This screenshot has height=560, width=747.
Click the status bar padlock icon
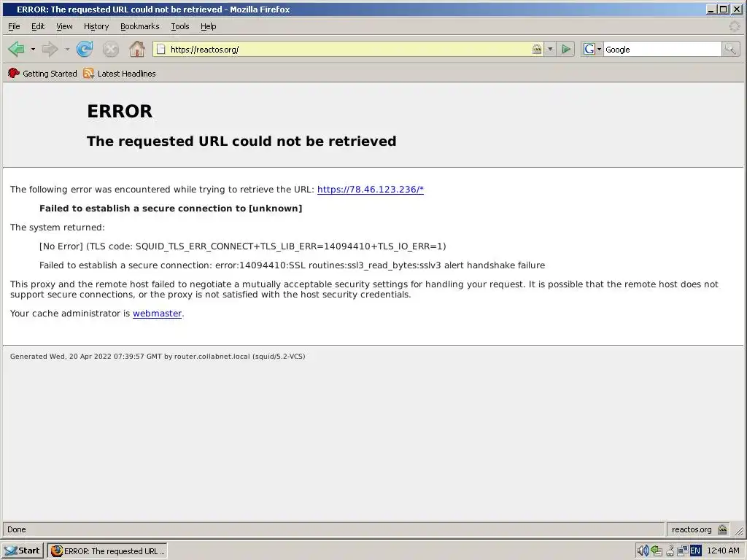point(722,529)
